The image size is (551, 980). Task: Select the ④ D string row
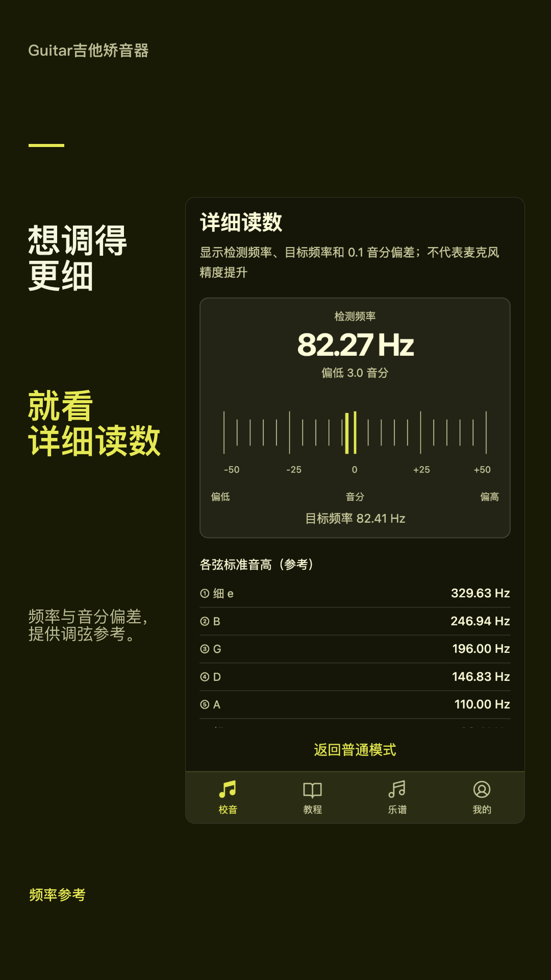pyautogui.click(x=355, y=677)
